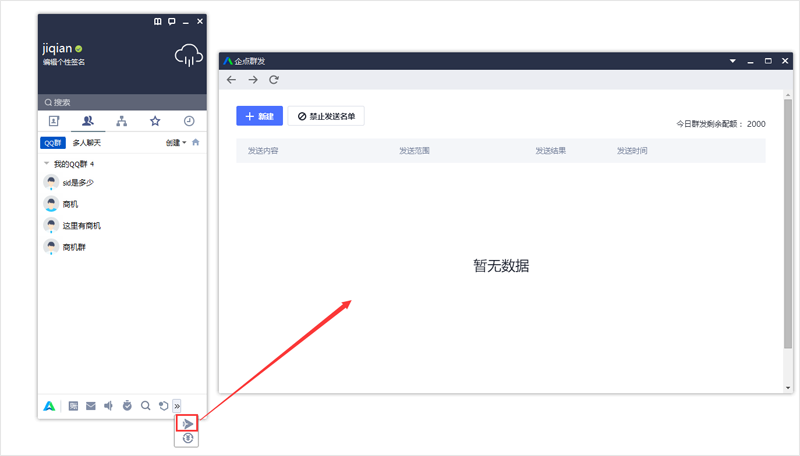Open the stopwatch task icon

tap(127, 406)
